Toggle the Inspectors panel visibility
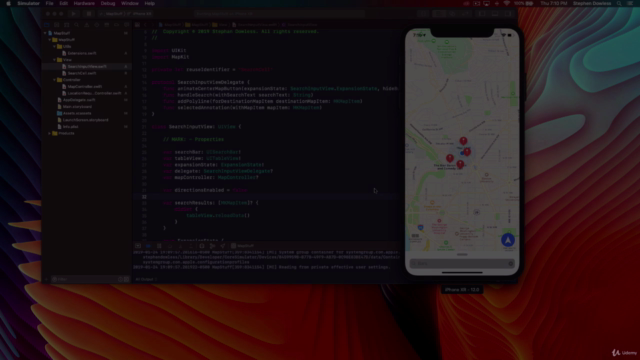 coord(508,13)
